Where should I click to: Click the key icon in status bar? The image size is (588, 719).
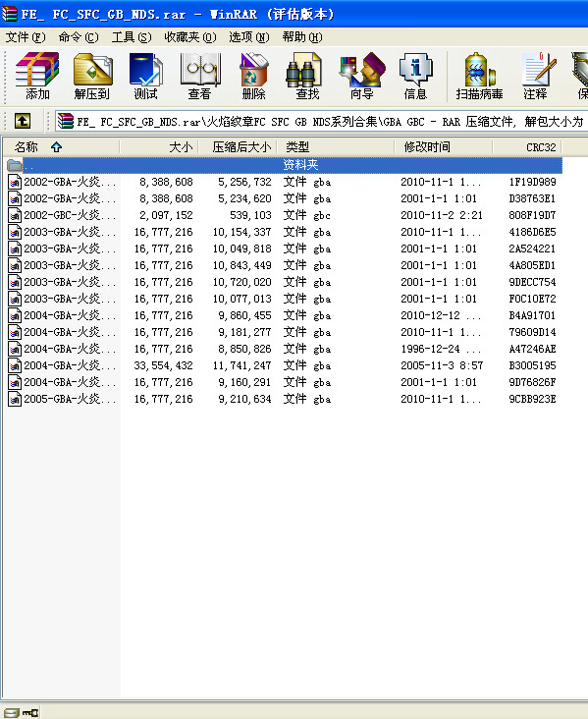30,712
